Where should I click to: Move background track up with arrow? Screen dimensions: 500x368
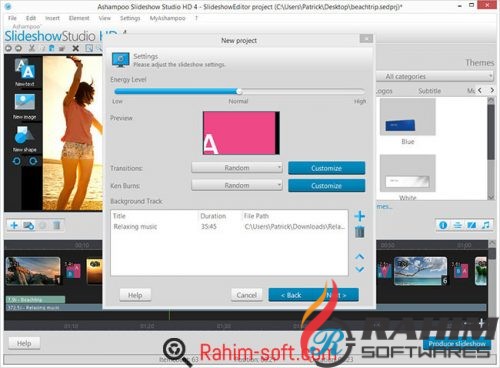coord(359,257)
